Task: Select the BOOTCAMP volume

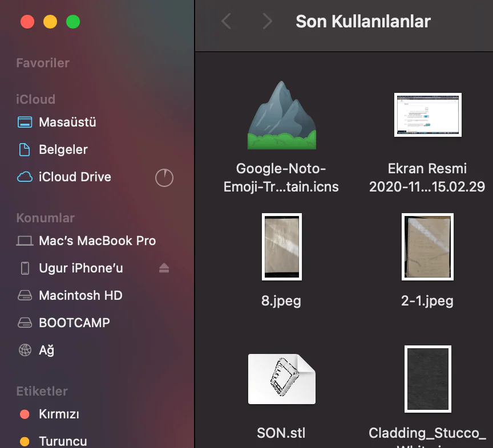Action: (74, 323)
